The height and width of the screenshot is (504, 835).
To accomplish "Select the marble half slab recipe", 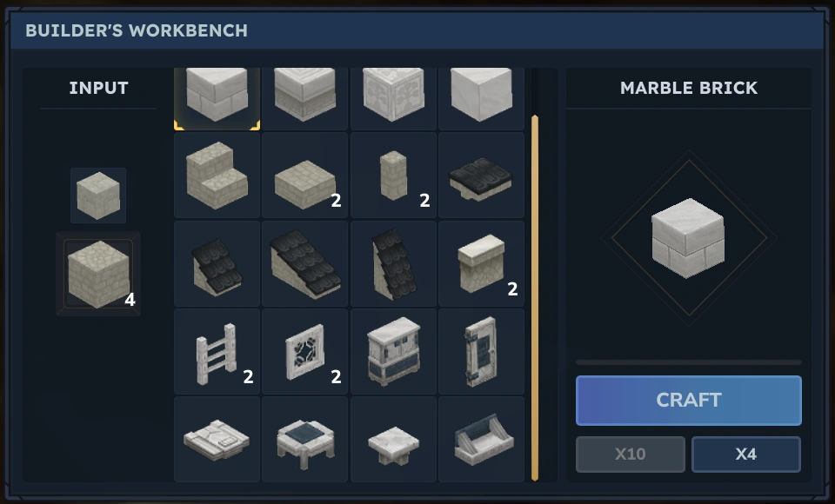I will click(304, 175).
